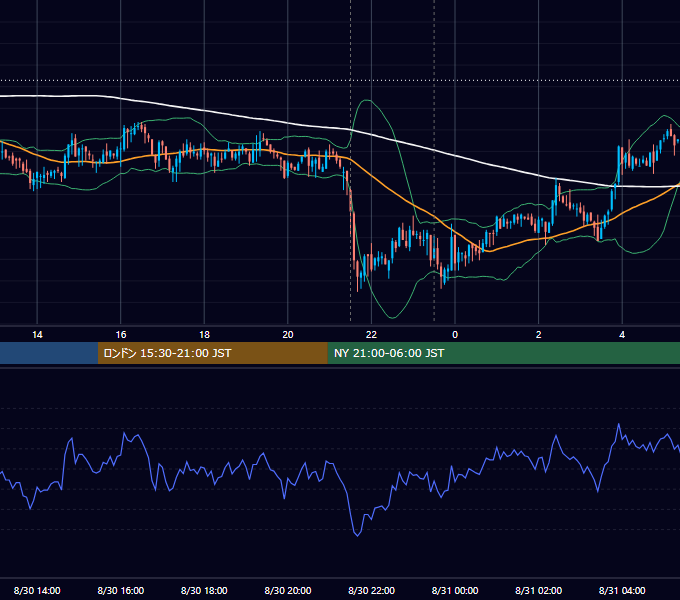Click hour label 18 on upper axis
680x600 pixels.
tap(204, 335)
